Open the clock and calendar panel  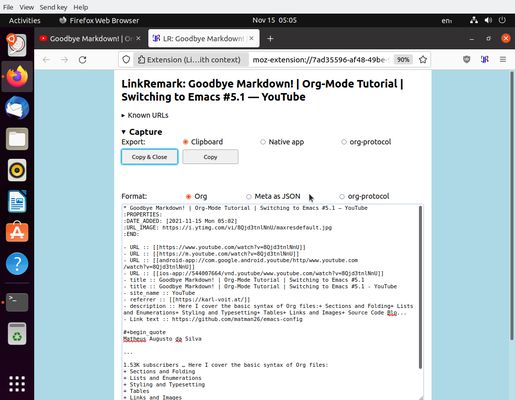coord(274,20)
